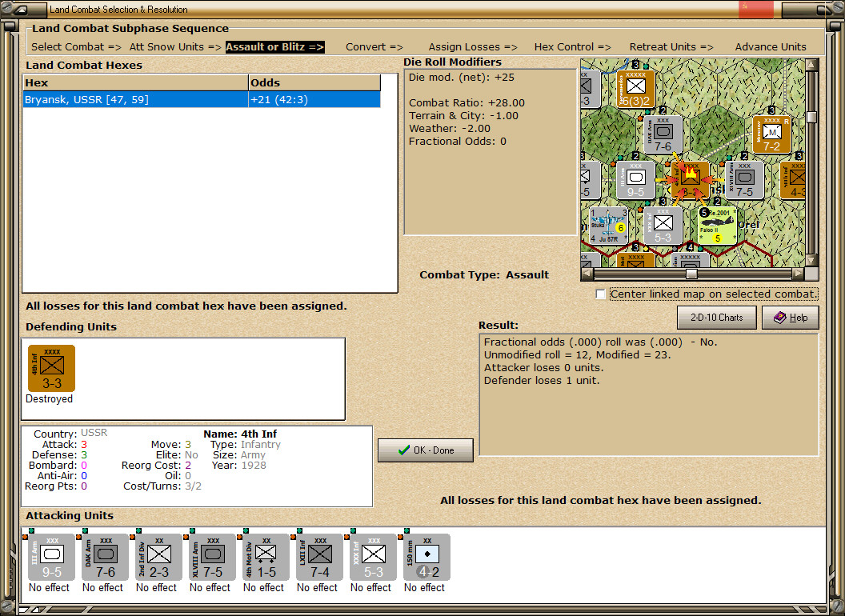Click 'Die mod. (net): +25' line
Image resolution: width=845 pixels, height=616 pixels.
tap(461, 77)
